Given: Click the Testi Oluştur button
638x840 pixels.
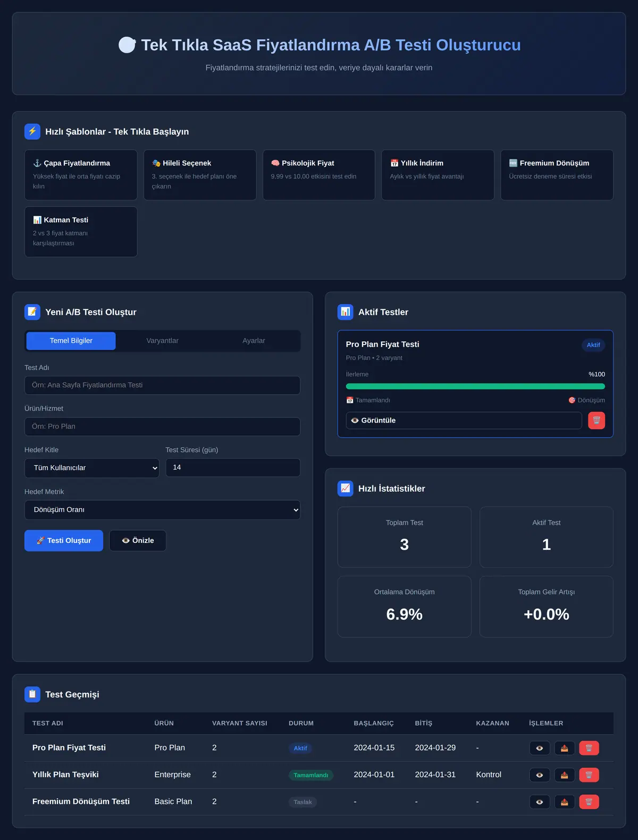Looking at the screenshot, I should pos(64,541).
